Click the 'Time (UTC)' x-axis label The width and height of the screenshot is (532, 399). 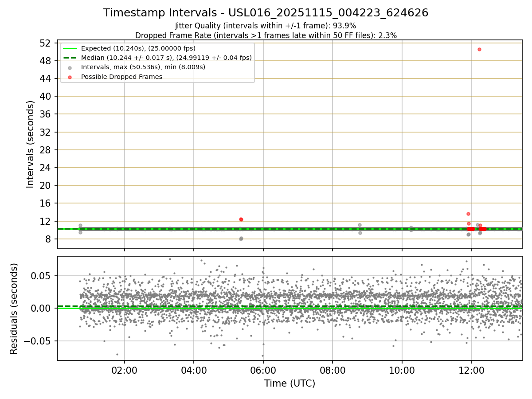click(289, 383)
